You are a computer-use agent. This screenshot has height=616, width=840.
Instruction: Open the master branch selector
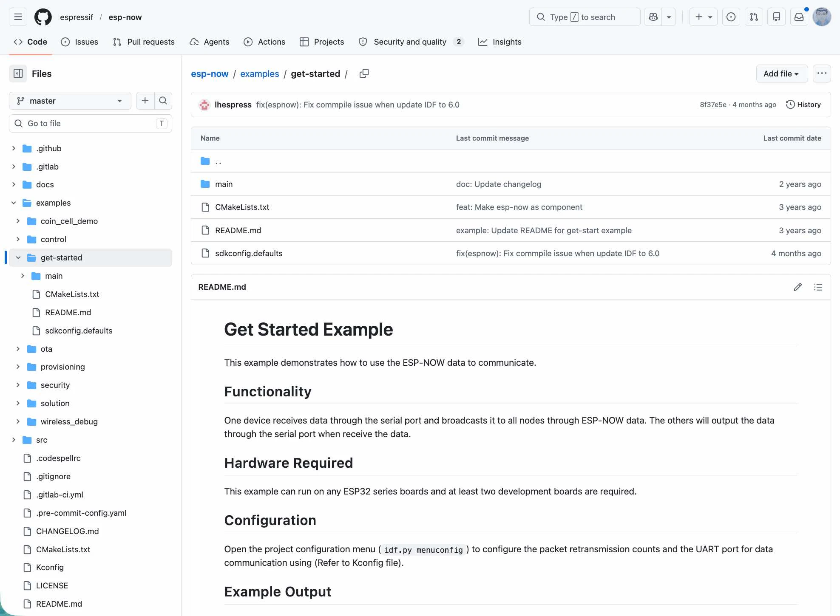(x=70, y=101)
